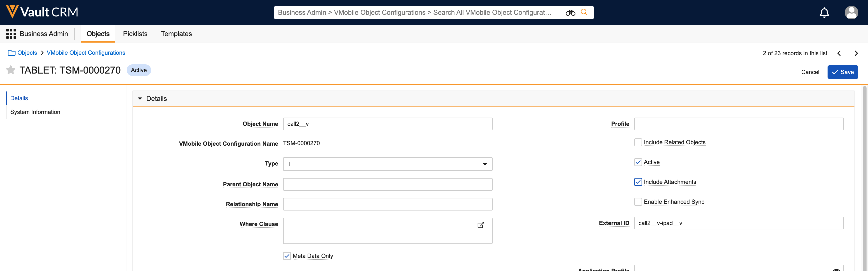Viewport: 868px width, 271px height.
Task: Enable the Enhanced Sync checkbox
Action: tap(638, 202)
